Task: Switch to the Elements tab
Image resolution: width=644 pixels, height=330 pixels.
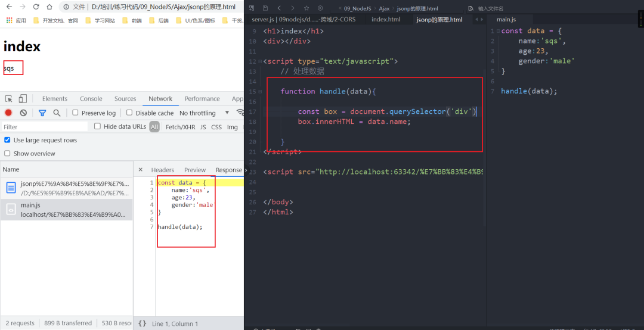Action: (x=55, y=98)
